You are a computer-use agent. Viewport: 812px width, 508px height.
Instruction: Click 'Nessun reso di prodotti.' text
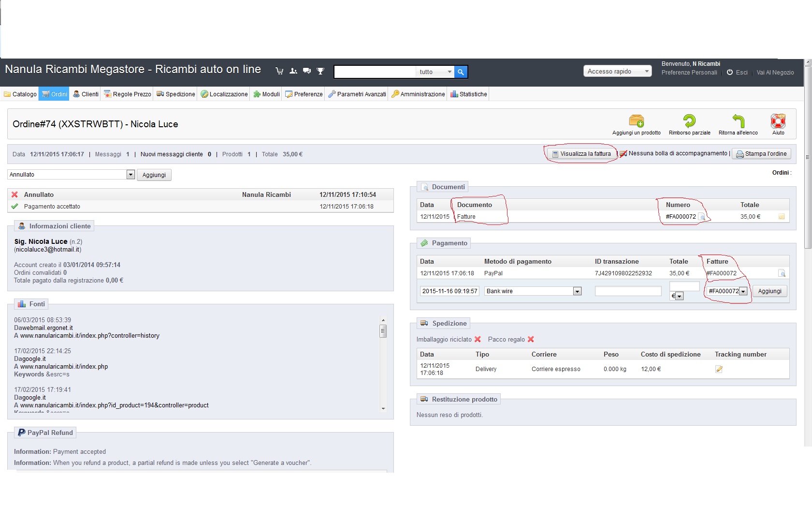(449, 415)
